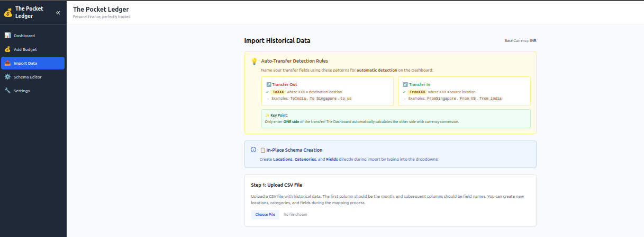This screenshot has width=644, height=237.
Task: Click The Pocket Ledger header title
Action: pos(101,9)
